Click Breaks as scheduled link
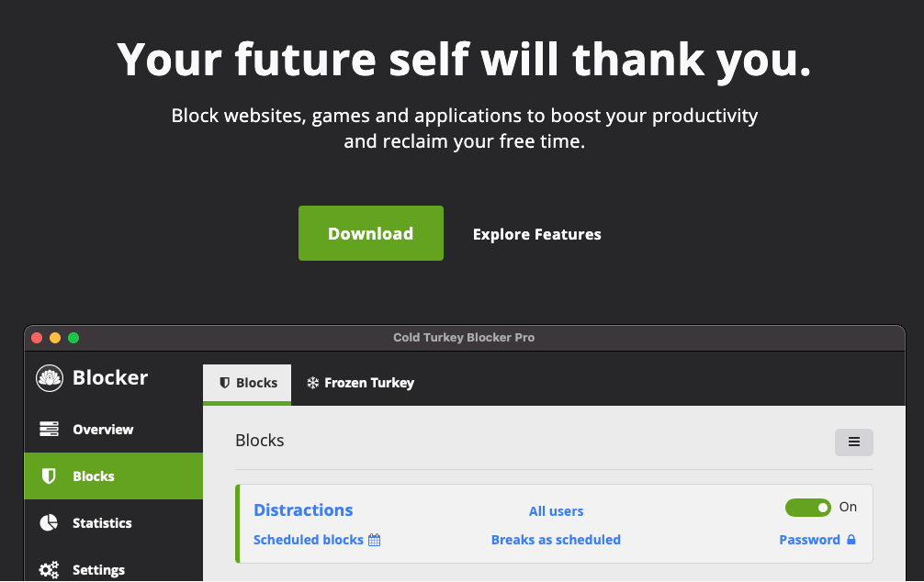Screen dimensions: 924x582 (556, 540)
